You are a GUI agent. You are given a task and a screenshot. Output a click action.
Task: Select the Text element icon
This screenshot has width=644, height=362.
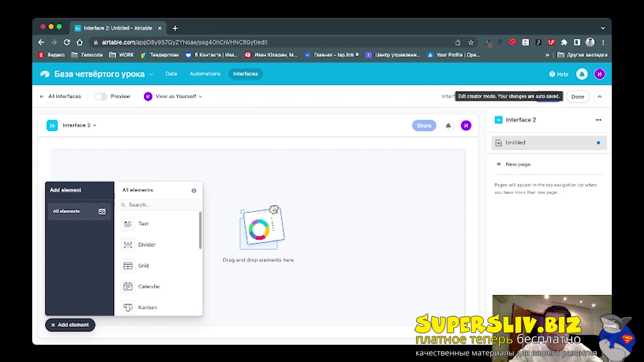[128, 224]
